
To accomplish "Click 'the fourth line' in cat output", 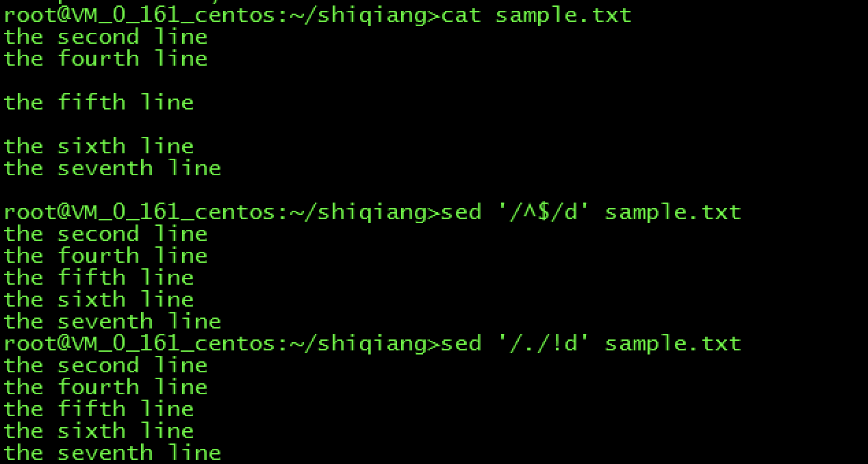I will pyautogui.click(x=105, y=58).
